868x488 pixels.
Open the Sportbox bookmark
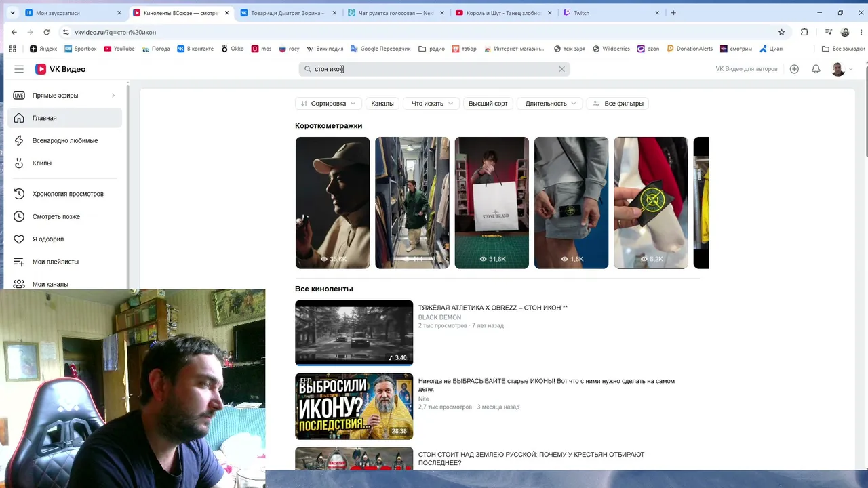[x=81, y=49]
